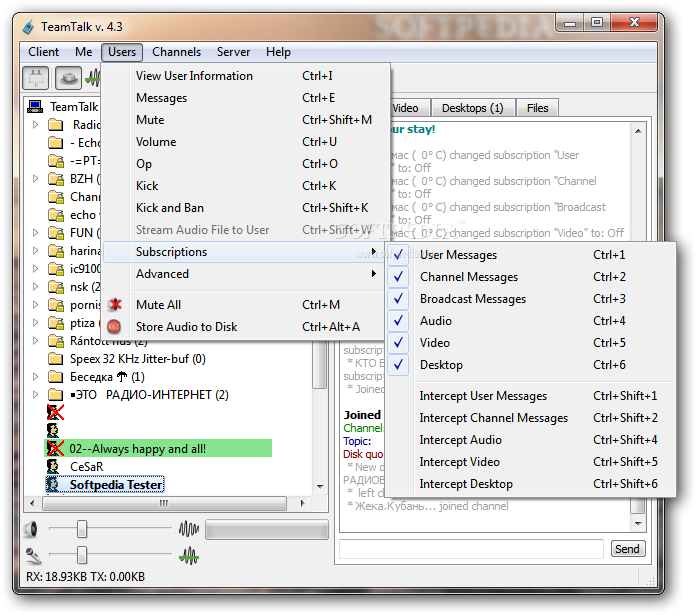Open the Channels menu
Viewport: 697px width, 615px height.
pos(177,52)
